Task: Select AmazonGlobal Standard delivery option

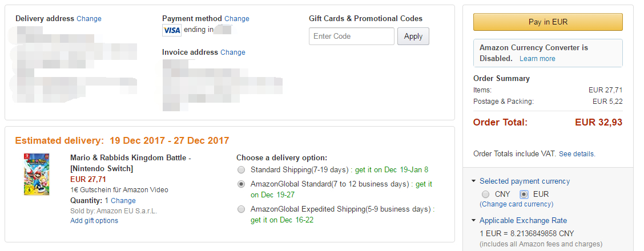Action: [x=241, y=184]
